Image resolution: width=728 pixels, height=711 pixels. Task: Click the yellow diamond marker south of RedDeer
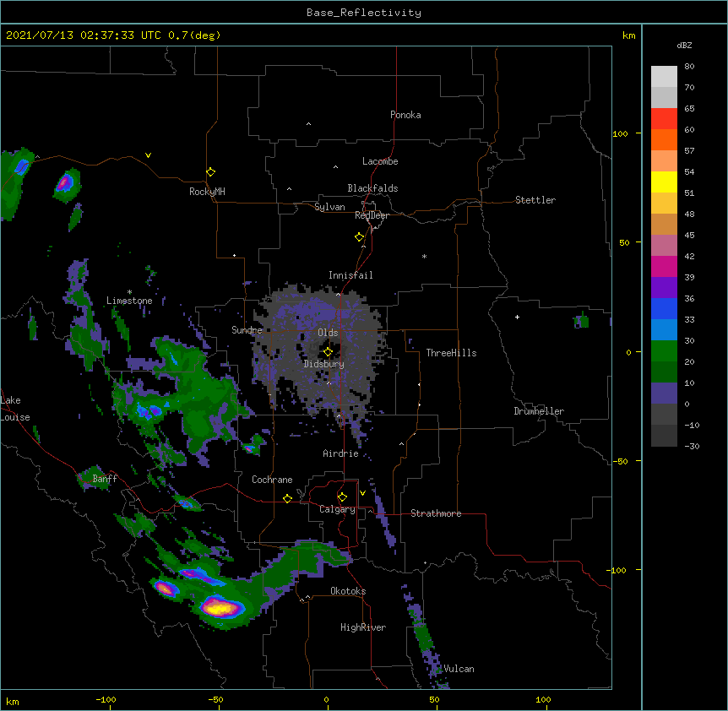(x=360, y=237)
